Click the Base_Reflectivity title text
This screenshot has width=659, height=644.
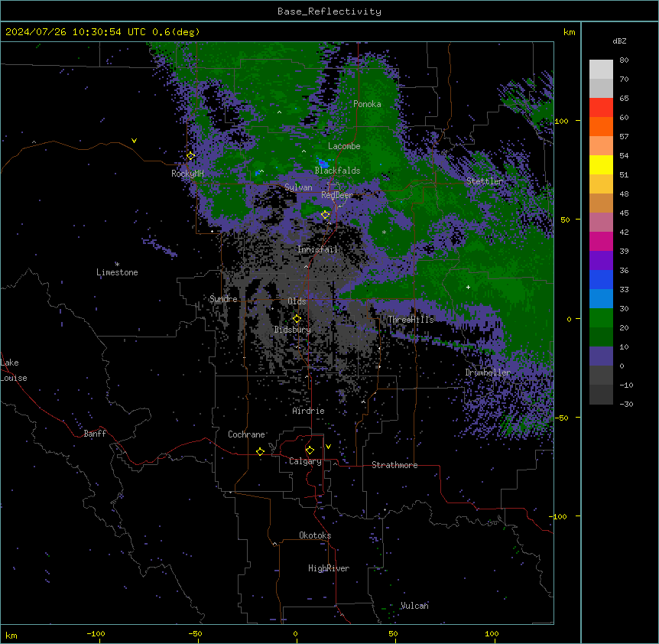click(329, 11)
